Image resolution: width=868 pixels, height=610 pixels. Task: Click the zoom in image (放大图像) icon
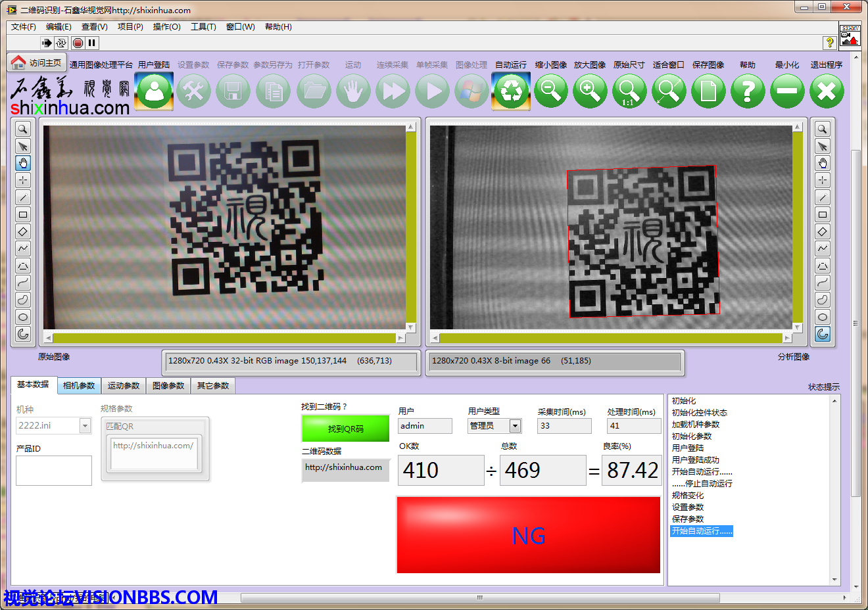(x=590, y=91)
